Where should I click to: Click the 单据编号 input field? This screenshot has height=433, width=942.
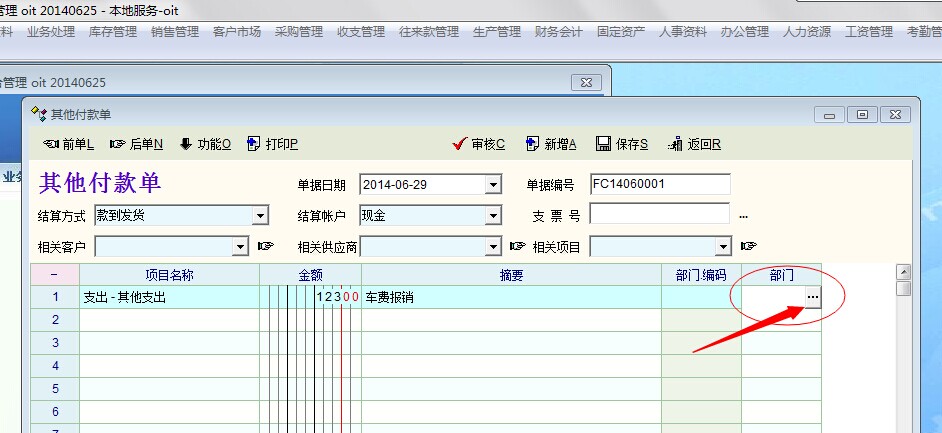coord(659,185)
